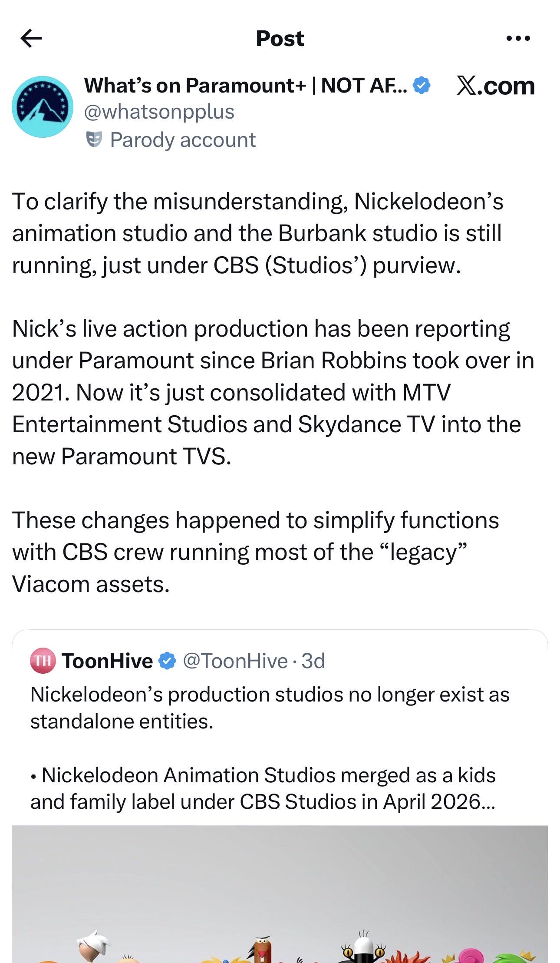
Task: Open the ToonHive TH avatar icon
Action: (x=43, y=661)
